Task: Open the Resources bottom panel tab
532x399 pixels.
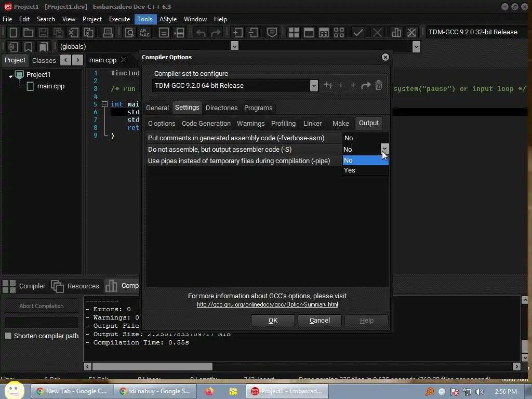Action: 75,286
